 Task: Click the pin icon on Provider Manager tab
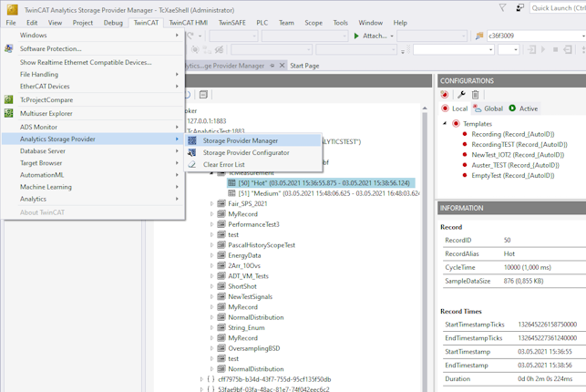pos(272,66)
